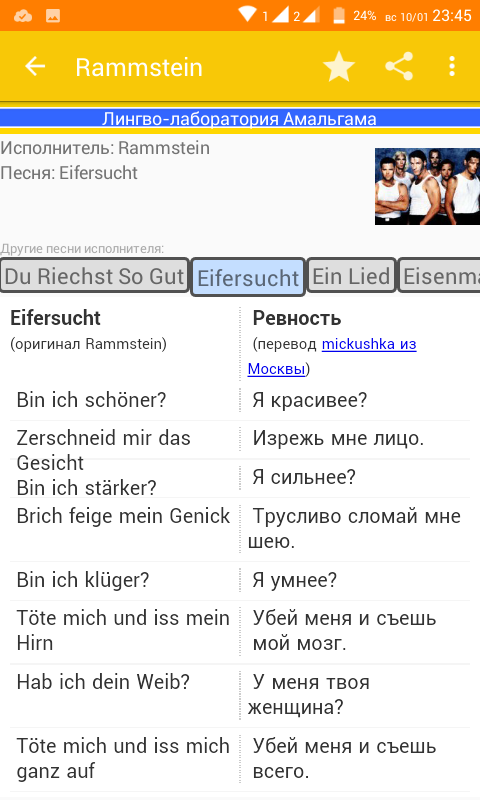Open the three-dot overflow menu

(452, 66)
